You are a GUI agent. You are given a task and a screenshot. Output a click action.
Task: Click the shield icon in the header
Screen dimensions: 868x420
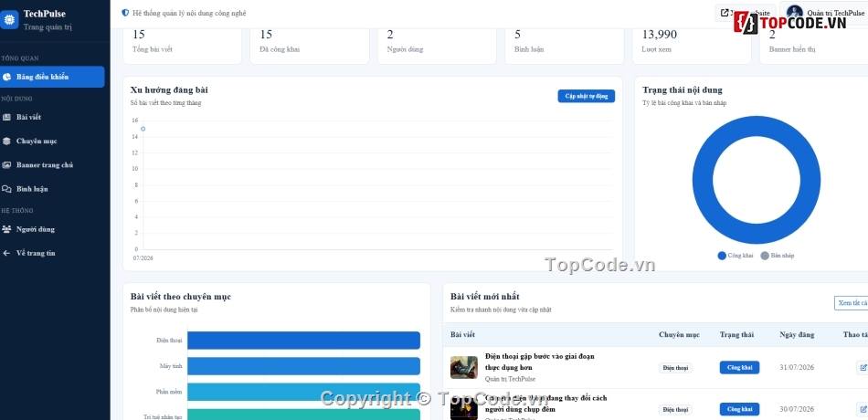click(x=125, y=13)
